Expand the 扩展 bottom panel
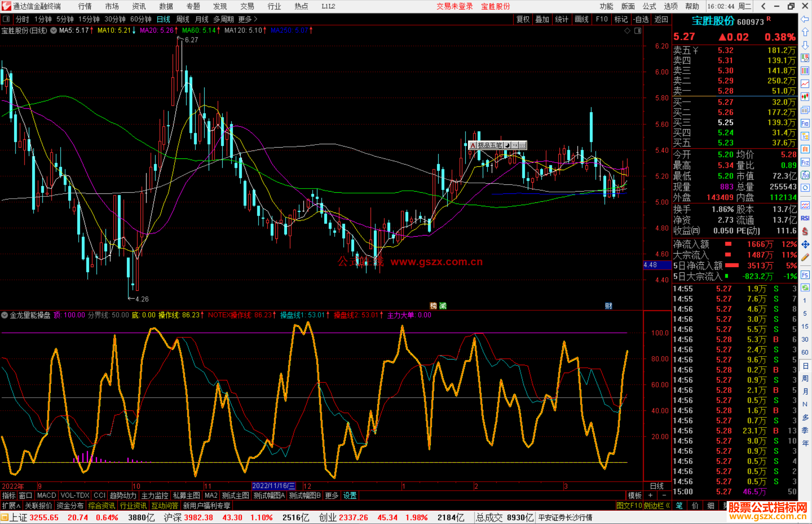812x524 pixels. pyautogui.click(x=11, y=506)
